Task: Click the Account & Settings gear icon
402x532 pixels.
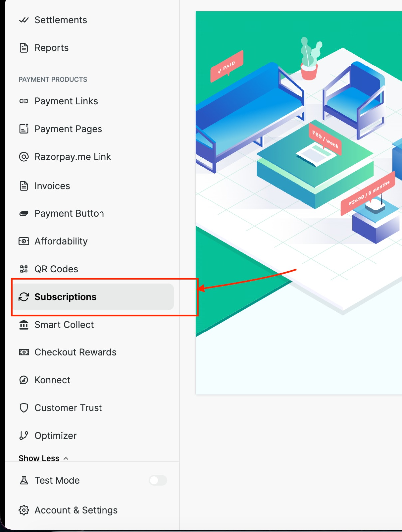Action: coord(24,510)
